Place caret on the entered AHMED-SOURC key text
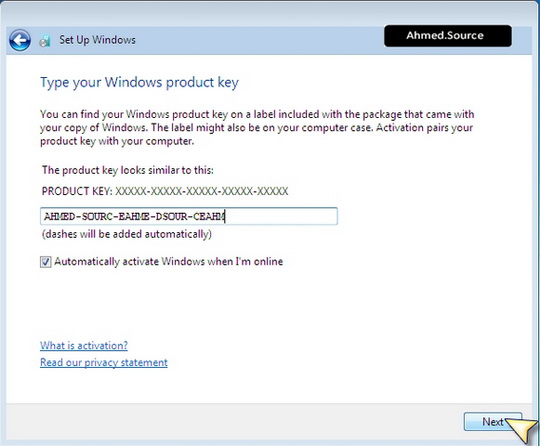 tap(134, 216)
